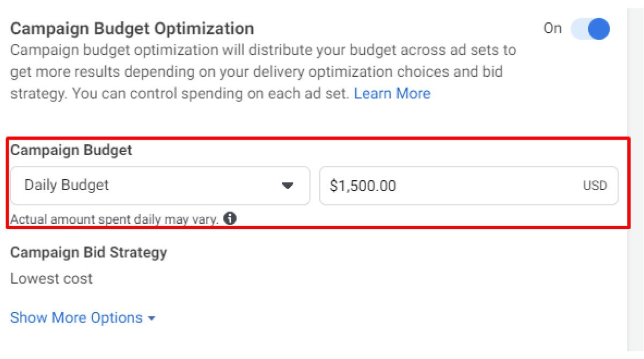Click the info icon beside daily spend note
The image size is (644, 359).
[x=230, y=218]
